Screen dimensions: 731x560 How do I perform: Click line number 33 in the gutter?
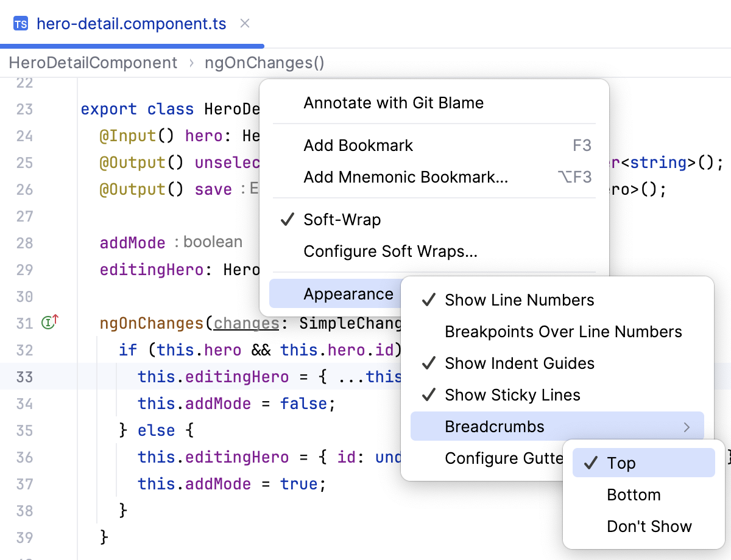24,377
